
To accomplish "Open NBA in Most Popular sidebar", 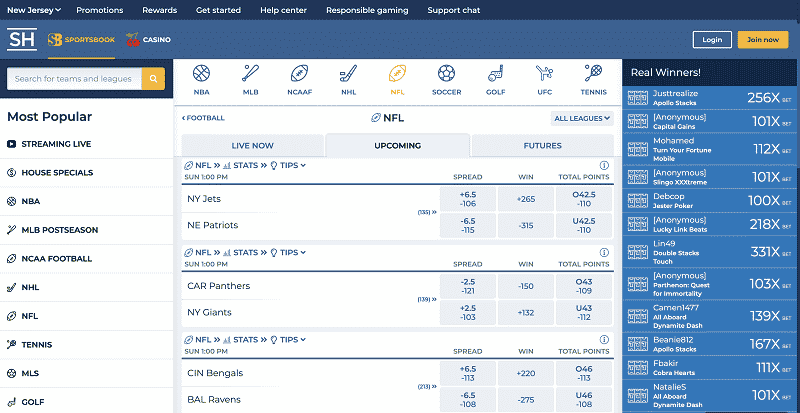I will [x=86, y=201].
